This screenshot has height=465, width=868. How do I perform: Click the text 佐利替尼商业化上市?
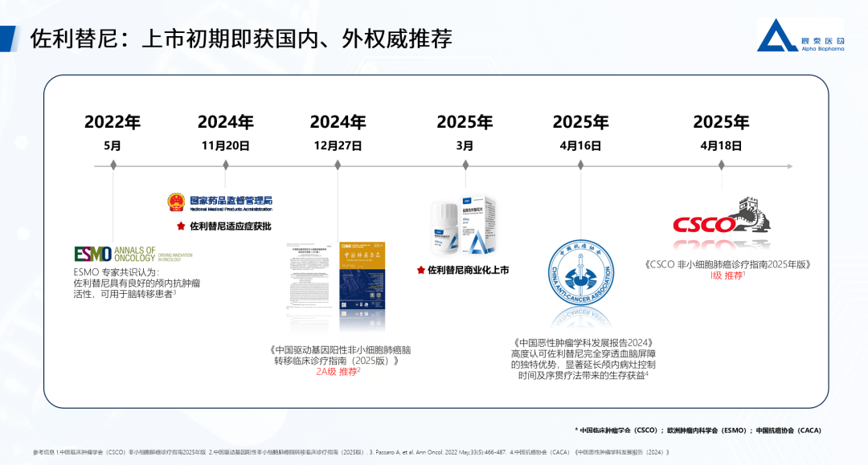click(x=469, y=271)
